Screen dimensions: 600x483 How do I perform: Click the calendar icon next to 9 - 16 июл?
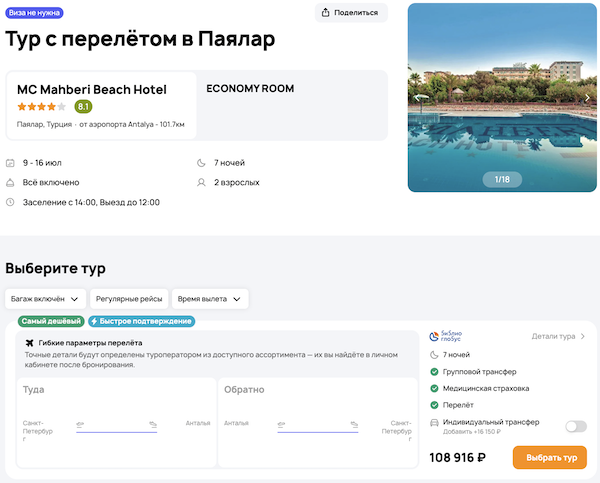click(10, 163)
